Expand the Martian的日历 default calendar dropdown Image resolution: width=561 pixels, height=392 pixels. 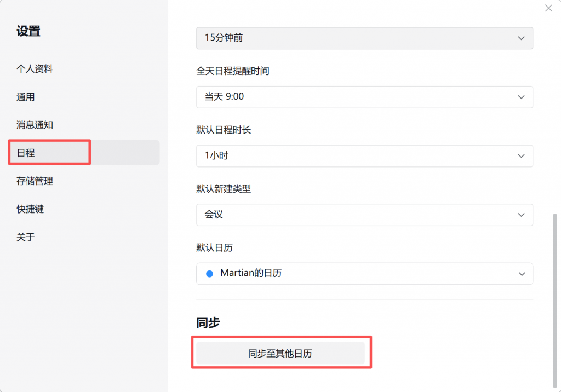coord(364,274)
